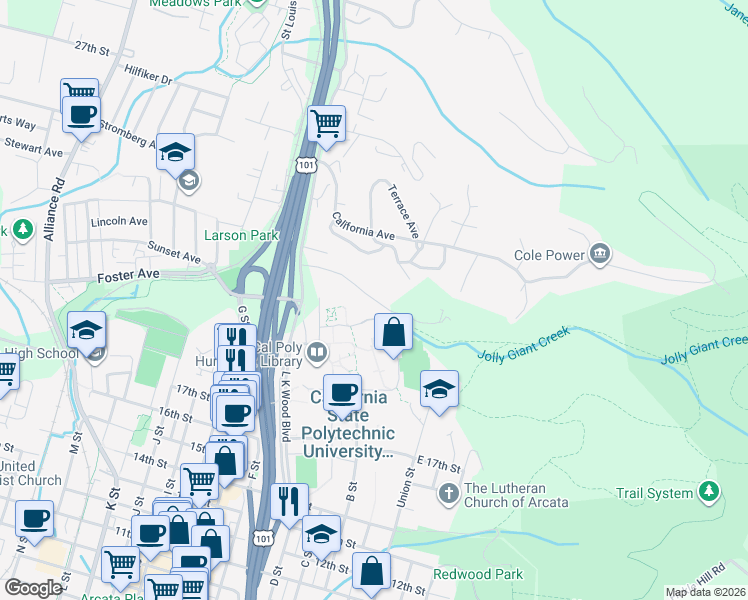This screenshot has width=748, height=600.
Task: Click the Terrace Ave street label
Action: pos(404,211)
